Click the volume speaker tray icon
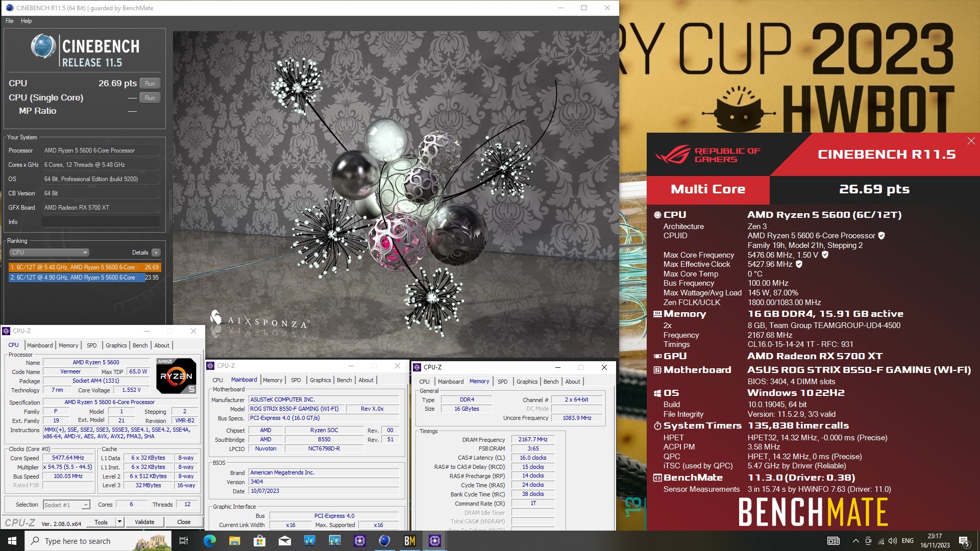The width and height of the screenshot is (980, 551). pos(893,541)
